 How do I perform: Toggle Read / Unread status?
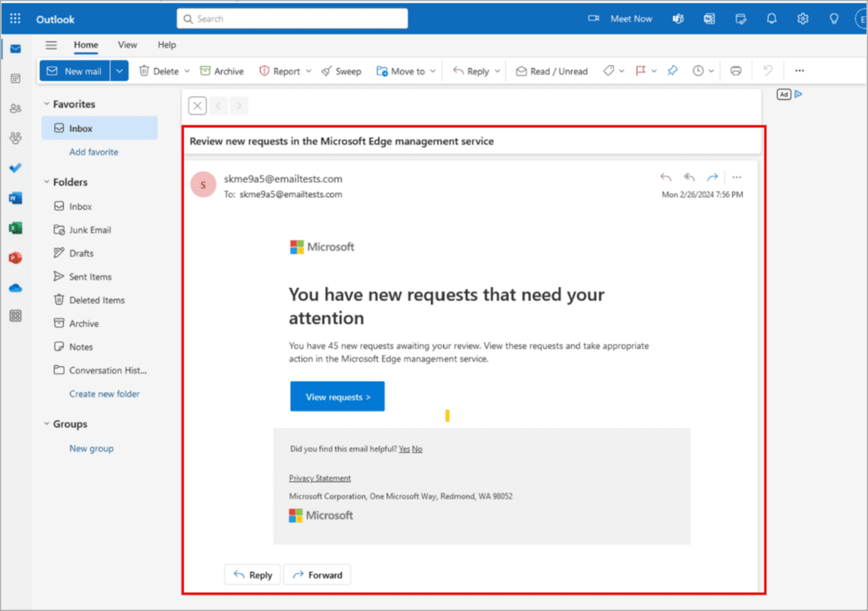551,71
